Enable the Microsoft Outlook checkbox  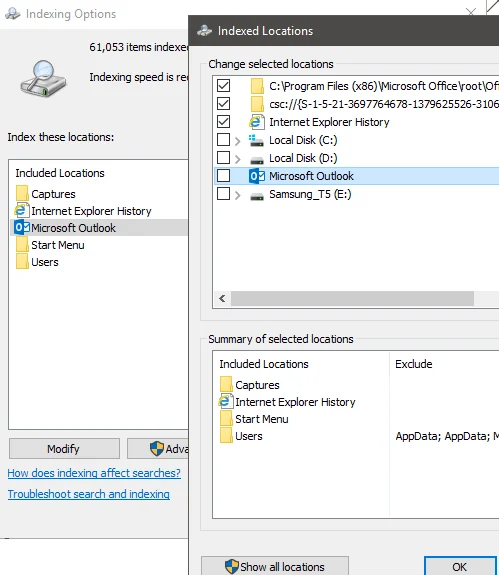point(223,176)
